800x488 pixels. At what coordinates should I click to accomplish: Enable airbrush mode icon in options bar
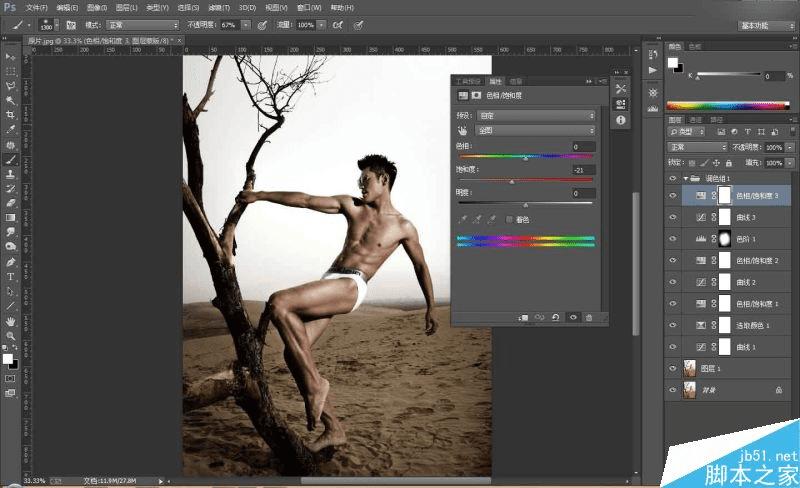(337, 25)
